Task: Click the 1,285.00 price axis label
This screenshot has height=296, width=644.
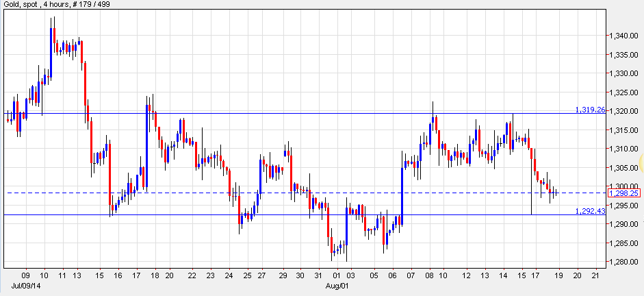Action: 626,243
